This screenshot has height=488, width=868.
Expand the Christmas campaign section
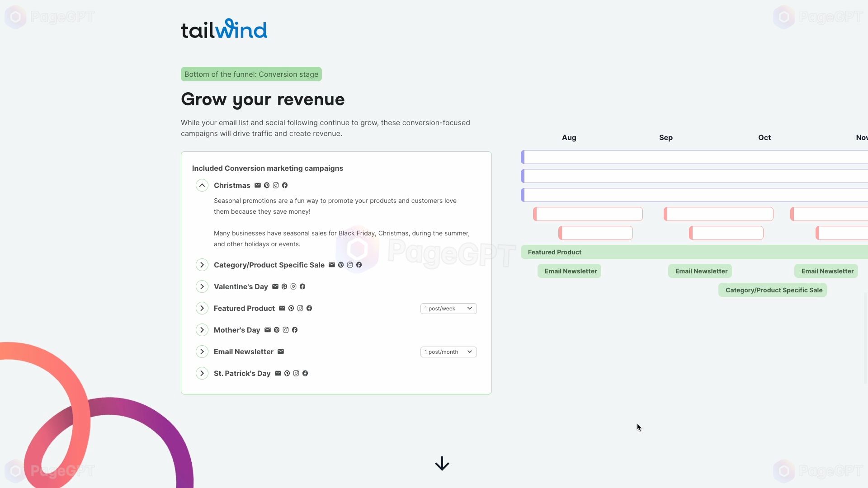tap(202, 185)
